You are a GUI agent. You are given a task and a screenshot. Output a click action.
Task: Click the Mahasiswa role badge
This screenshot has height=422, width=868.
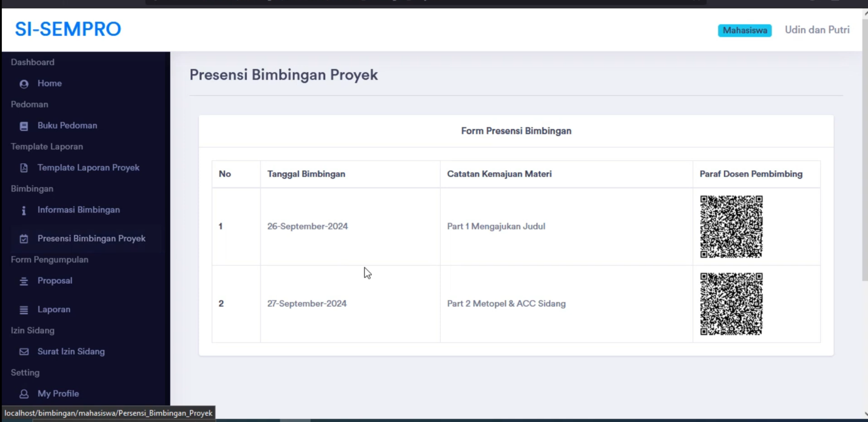(745, 30)
